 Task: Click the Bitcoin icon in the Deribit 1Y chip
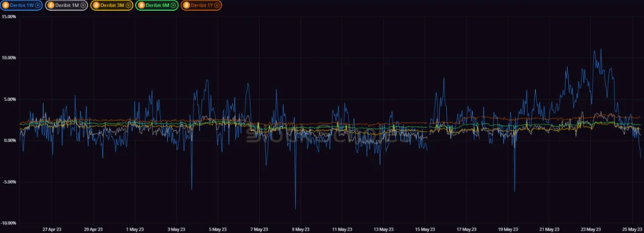pos(186,6)
